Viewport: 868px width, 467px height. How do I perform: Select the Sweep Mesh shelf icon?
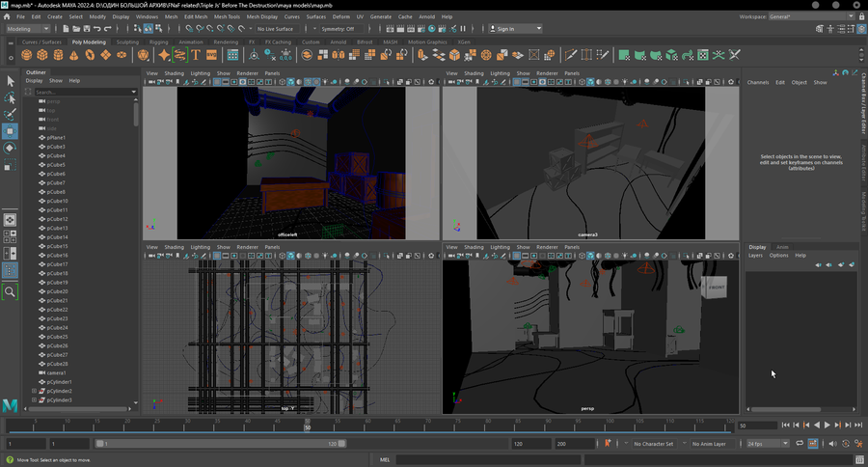coord(180,55)
